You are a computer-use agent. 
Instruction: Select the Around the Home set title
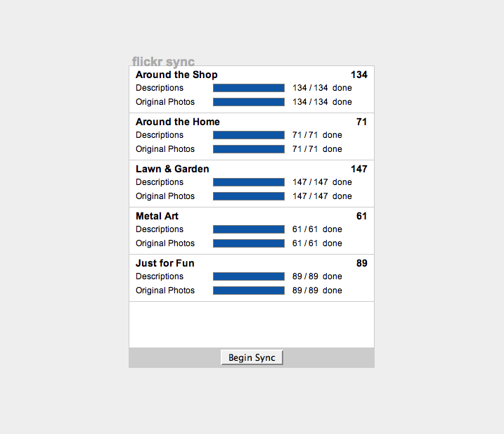(x=177, y=122)
